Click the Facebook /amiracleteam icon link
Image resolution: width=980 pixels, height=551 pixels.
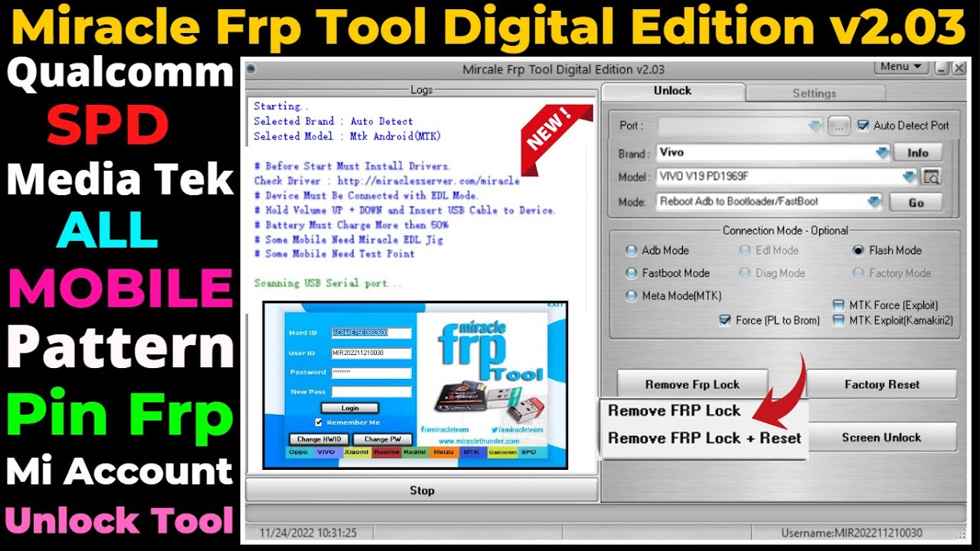[446, 430]
